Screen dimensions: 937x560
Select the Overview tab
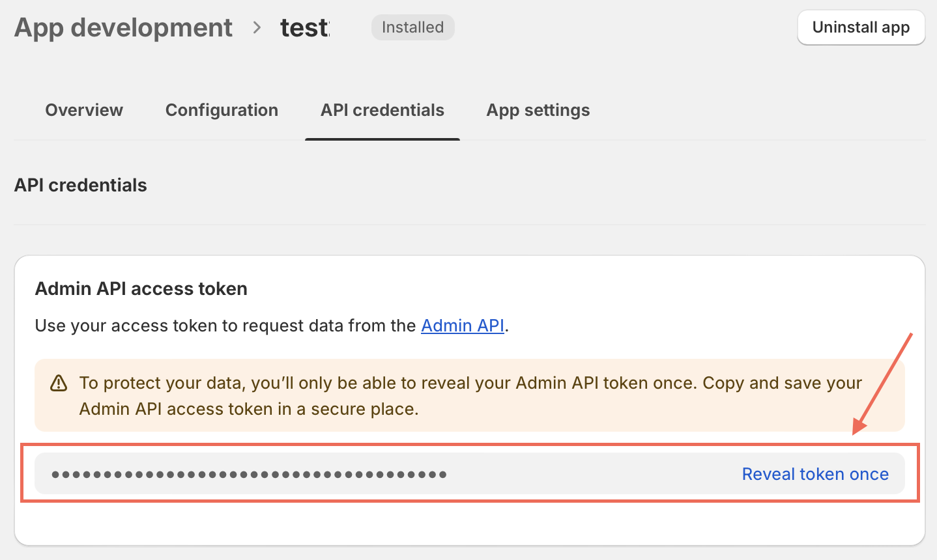pos(83,110)
